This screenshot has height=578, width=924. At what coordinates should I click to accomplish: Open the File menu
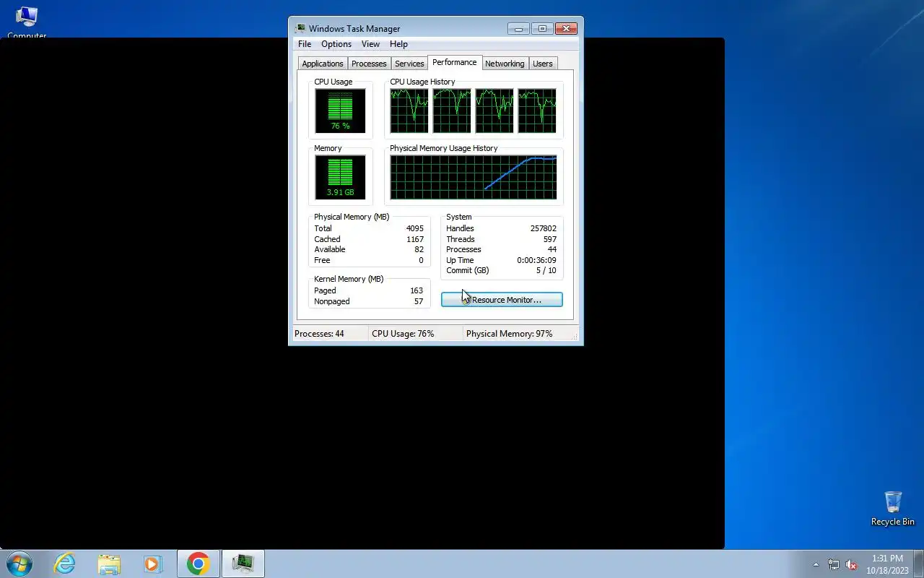click(x=305, y=44)
